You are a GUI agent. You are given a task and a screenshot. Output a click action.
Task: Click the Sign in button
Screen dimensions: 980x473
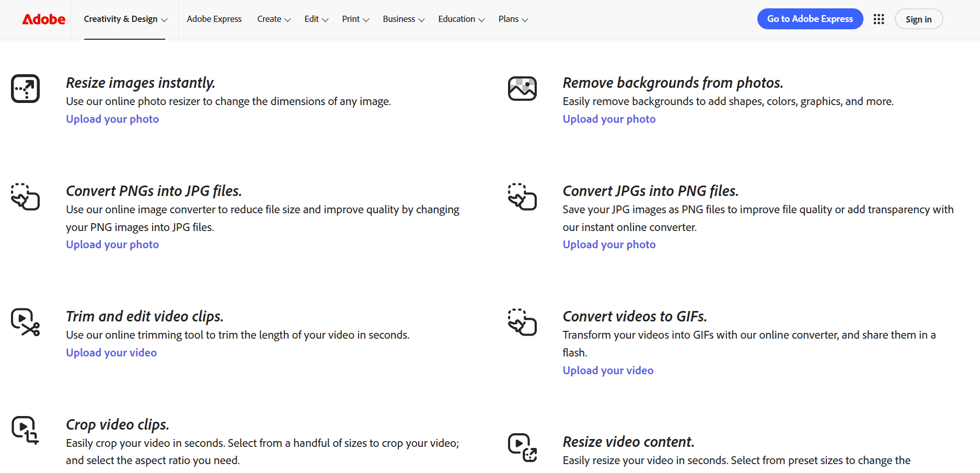[918, 19]
